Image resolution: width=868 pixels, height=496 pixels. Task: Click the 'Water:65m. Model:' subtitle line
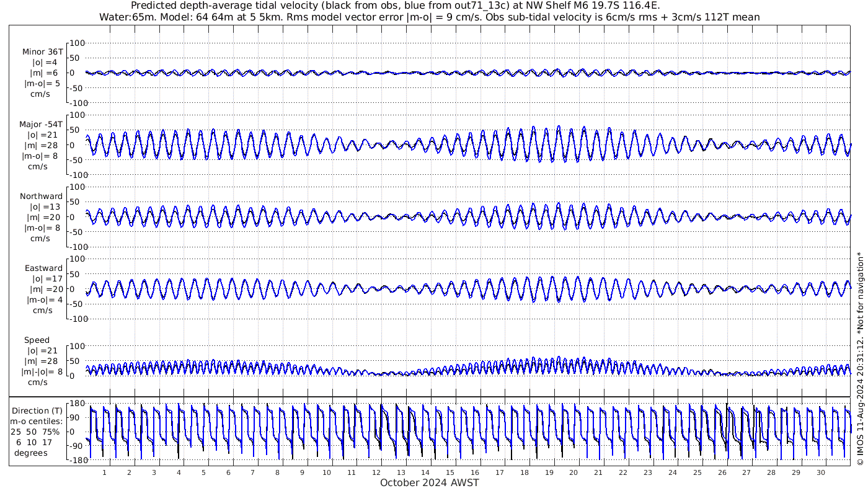[x=430, y=17]
